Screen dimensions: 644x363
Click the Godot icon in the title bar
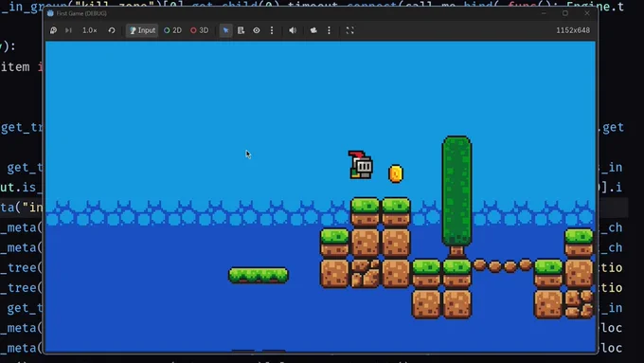pyautogui.click(x=50, y=13)
